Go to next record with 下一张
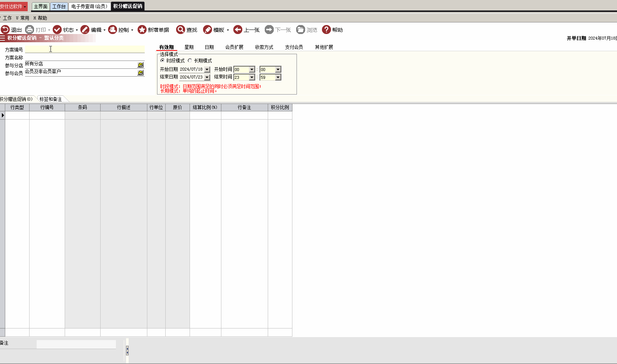 (269, 30)
